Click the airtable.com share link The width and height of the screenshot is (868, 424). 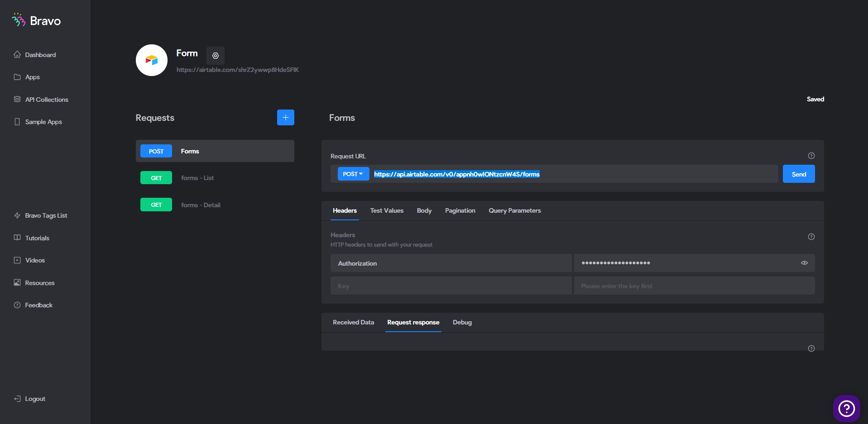(238, 70)
